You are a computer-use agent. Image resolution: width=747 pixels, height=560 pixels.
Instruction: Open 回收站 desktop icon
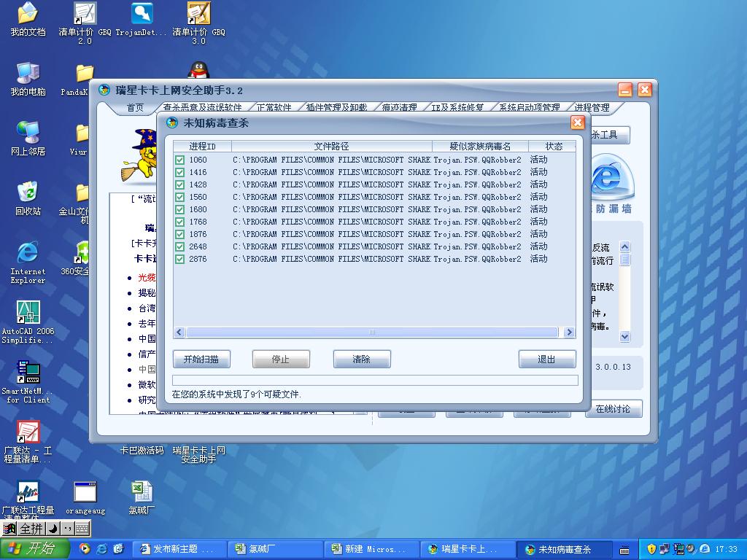(x=28, y=198)
